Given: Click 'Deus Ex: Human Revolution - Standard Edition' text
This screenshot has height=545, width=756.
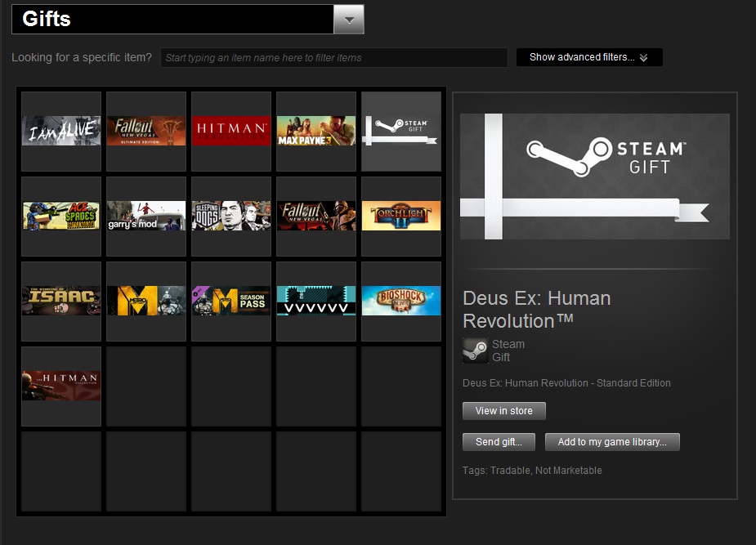Looking at the screenshot, I should [x=566, y=383].
